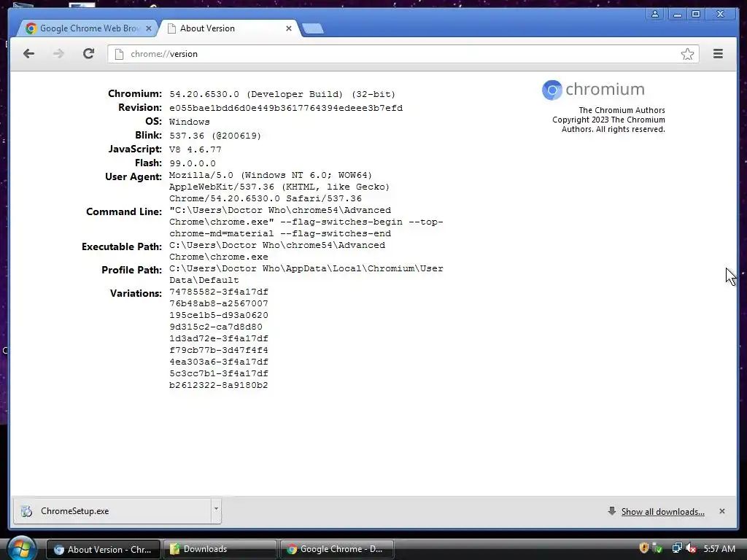Close the About Version tab
The image size is (747, 560).
[289, 28]
